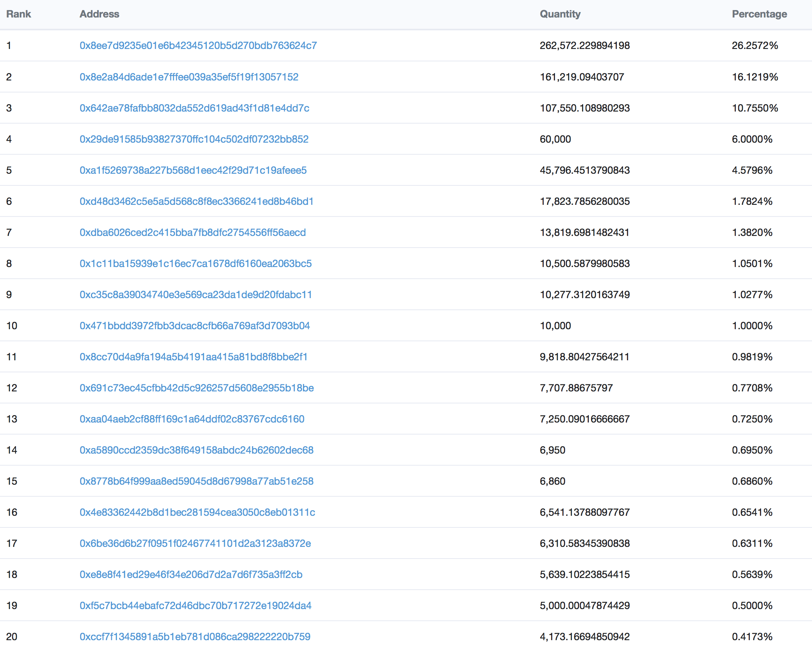Open address 0xaa04aeb2cf88ff169c1a64ddf02c83767cdc6160
Image resolution: width=812 pixels, height=646 pixels.
click(192, 419)
